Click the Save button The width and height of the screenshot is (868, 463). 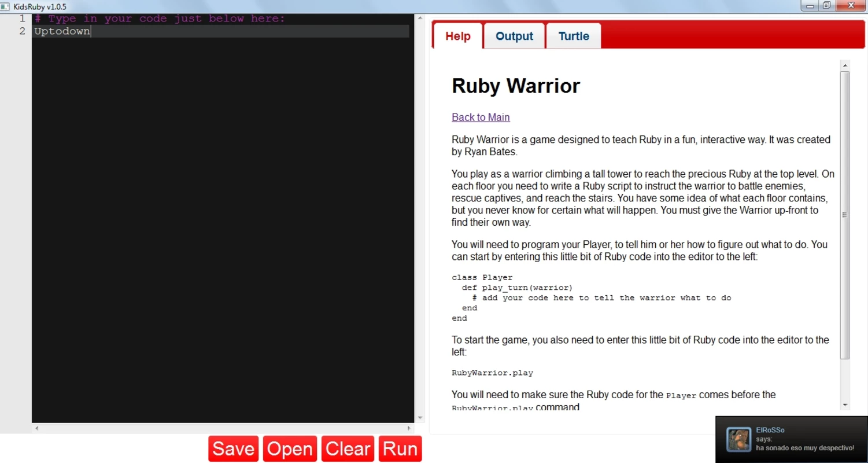tap(234, 449)
